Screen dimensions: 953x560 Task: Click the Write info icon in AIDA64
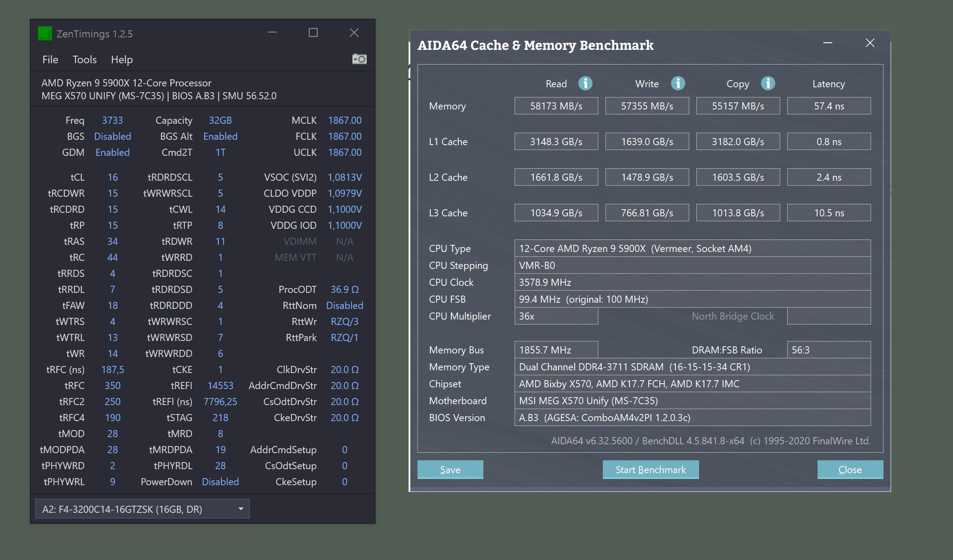[x=678, y=83]
